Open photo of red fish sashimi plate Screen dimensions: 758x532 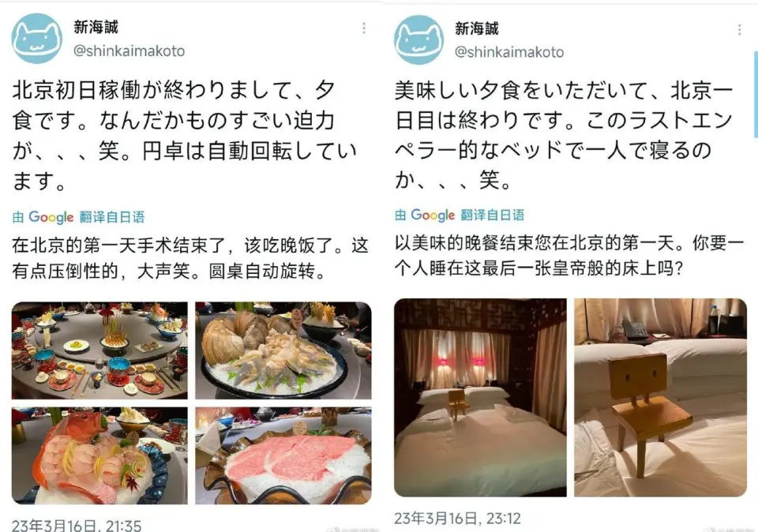pyautogui.click(x=99, y=455)
